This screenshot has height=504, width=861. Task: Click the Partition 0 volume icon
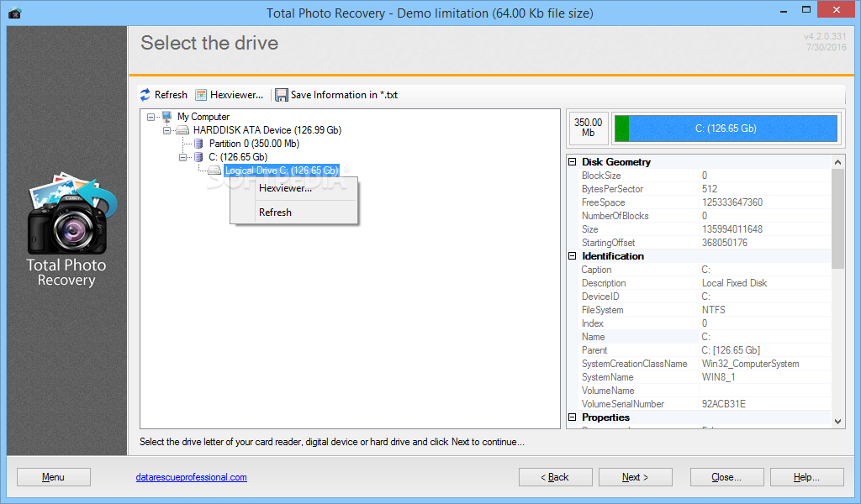point(198,144)
